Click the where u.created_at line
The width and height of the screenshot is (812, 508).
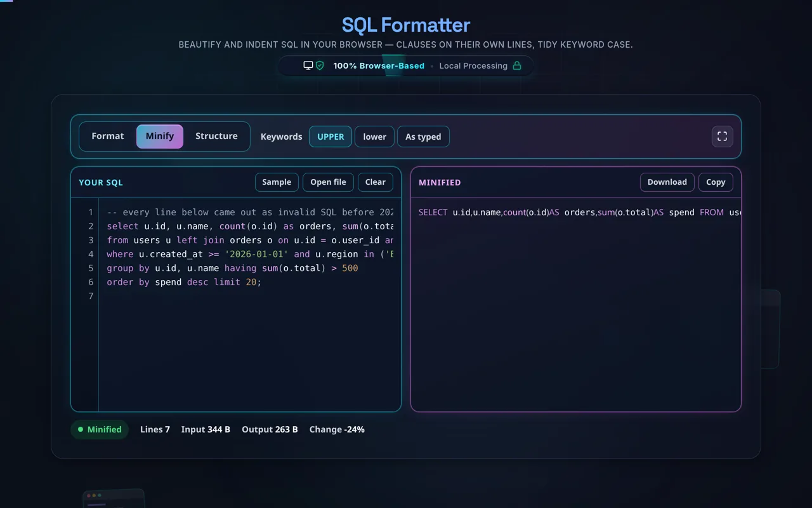pyautogui.click(x=250, y=254)
